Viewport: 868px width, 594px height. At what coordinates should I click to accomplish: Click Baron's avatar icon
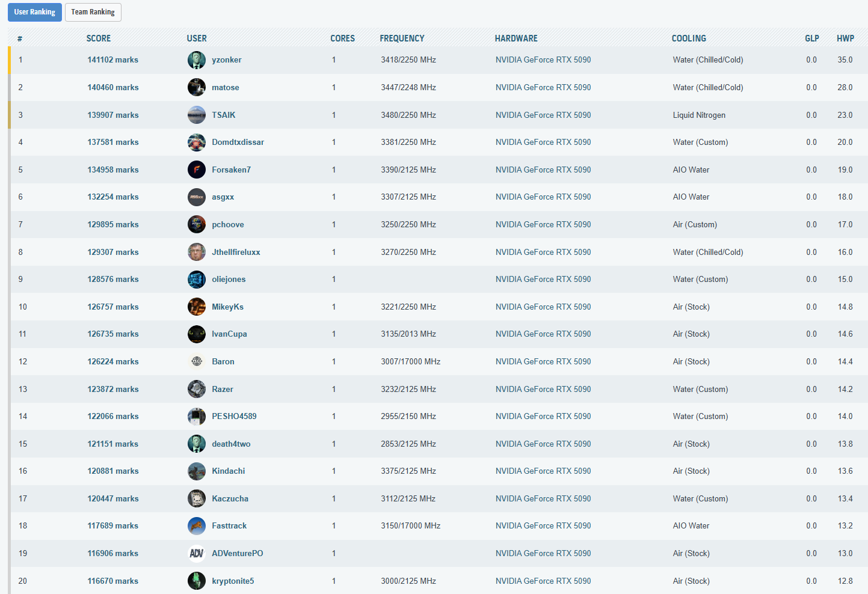tap(196, 362)
